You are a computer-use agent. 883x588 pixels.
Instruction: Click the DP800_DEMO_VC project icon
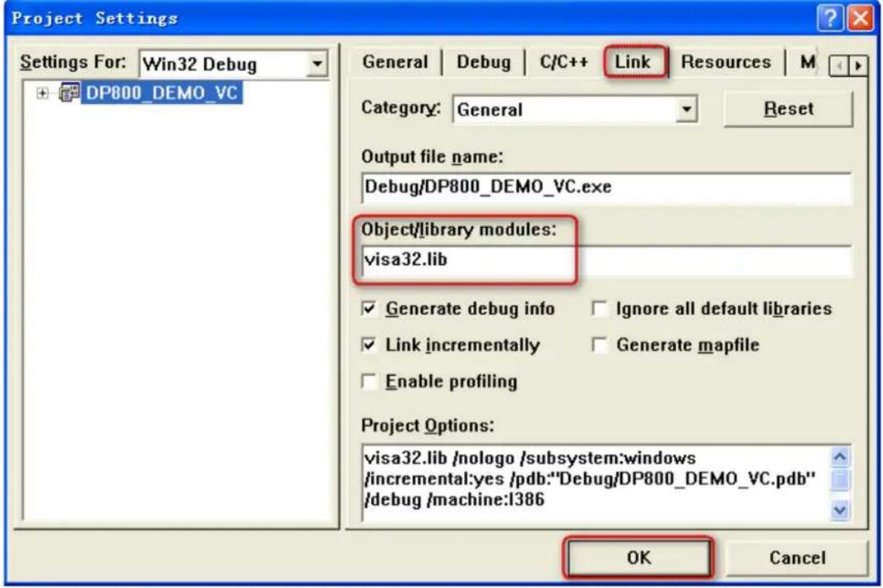pos(69,93)
